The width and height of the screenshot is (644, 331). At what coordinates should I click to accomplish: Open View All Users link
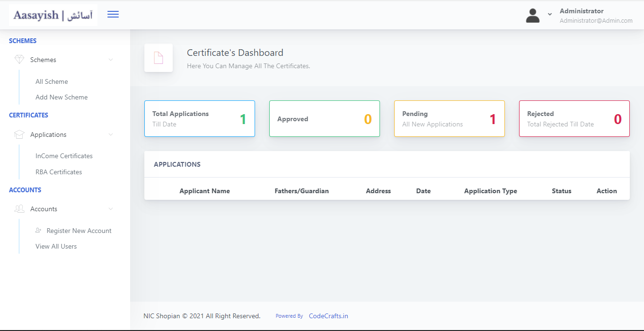coord(56,246)
